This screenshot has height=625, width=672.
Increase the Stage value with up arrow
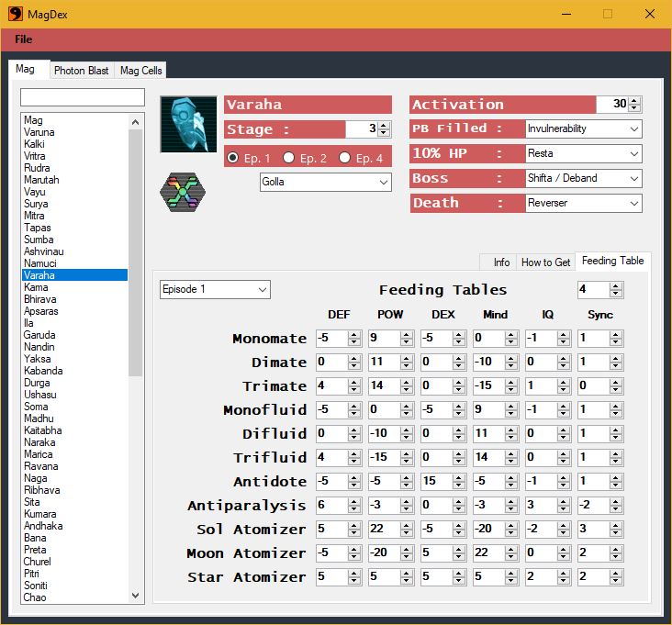tap(385, 125)
